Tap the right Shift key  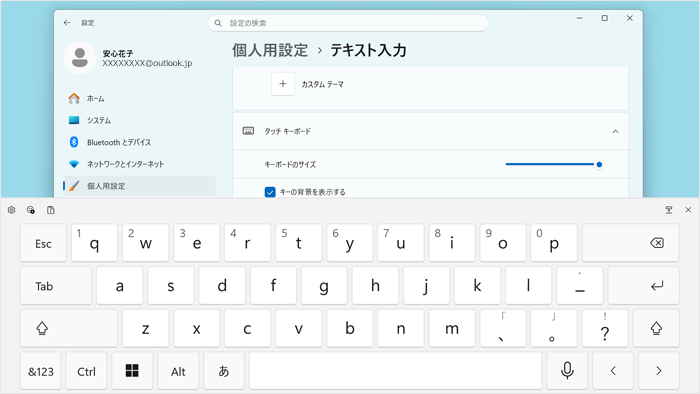tap(656, 328)
